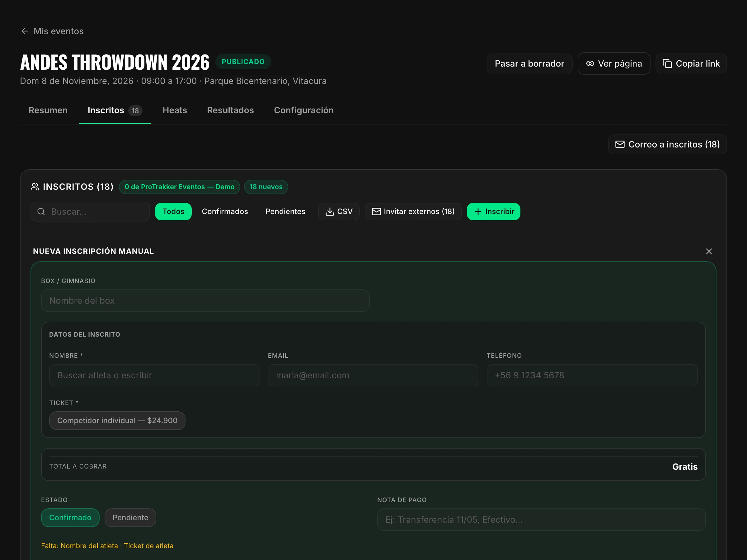747x560 pixels.
Task: Click the 0 de ProTrakker Eventos — Demo badge
Action: pyautogui.click(x=179, y=187)
